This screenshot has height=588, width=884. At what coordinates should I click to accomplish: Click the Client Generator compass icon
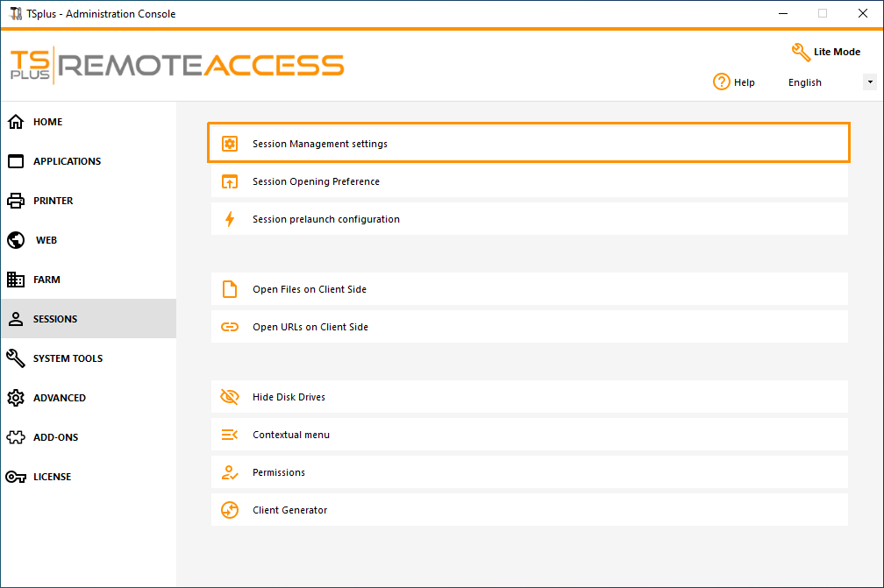click(x=229, y=509)
